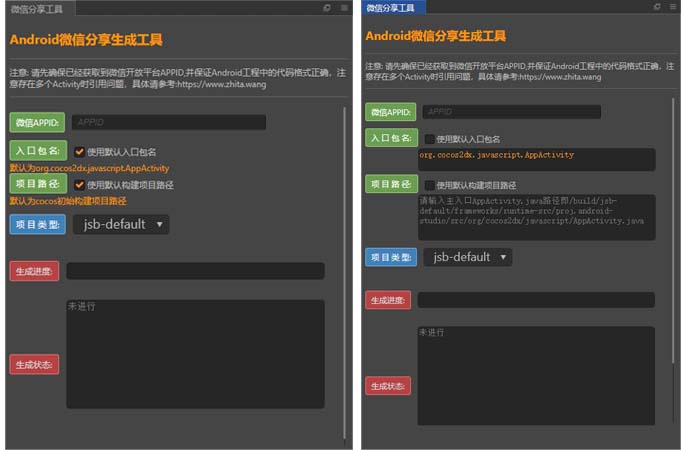This screenshot has width=684, height=450.
Task: Uncheck the checked 使用默认构建项目路径 checkbox
Action: [79, 184]
